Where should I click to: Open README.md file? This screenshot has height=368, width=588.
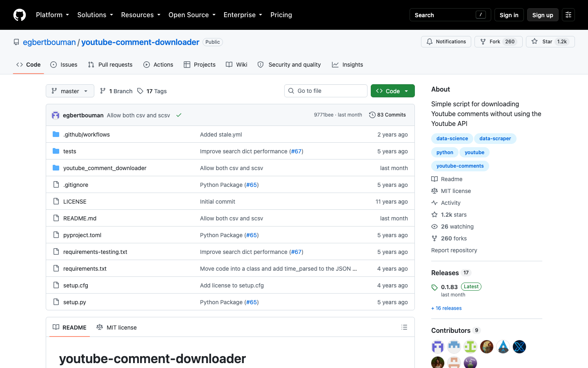[x=80, y=218]
